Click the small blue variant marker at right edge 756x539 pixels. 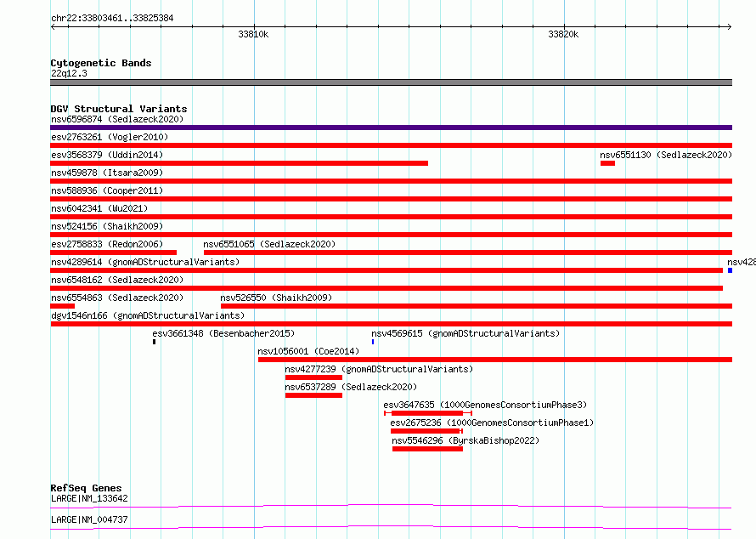(730, 270)
